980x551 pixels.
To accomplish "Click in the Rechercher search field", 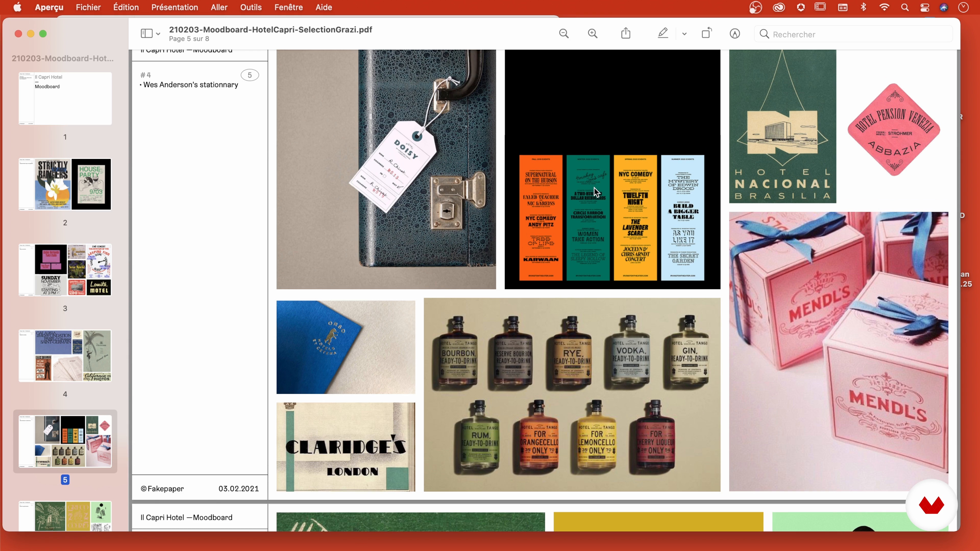I will [x=853, y=34].
